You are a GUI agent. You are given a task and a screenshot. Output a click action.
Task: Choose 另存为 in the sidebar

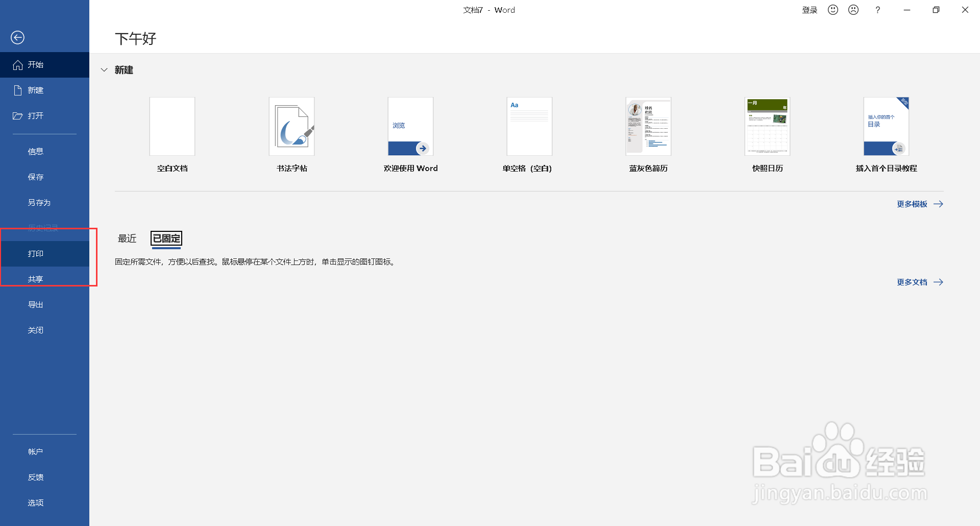coord(44,203)
